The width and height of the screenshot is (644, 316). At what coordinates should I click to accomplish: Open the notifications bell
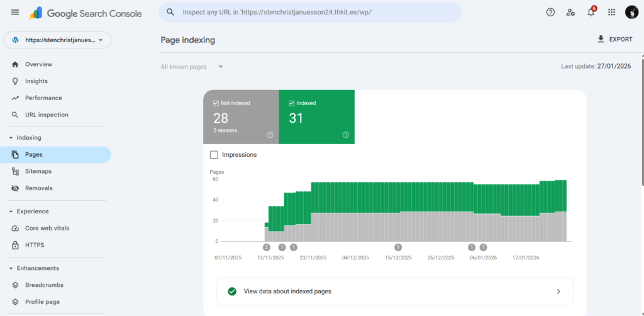(591, 13)
